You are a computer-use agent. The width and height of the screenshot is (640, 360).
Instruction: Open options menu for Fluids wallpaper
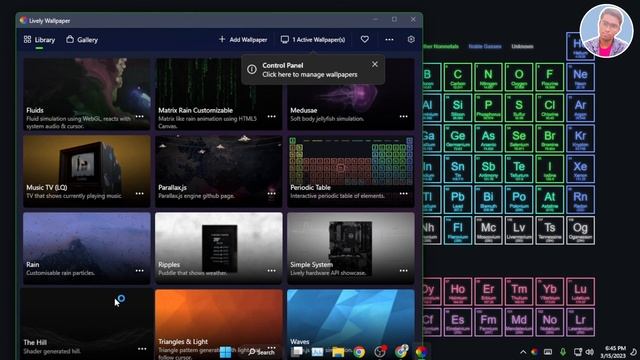pos(140,116)
